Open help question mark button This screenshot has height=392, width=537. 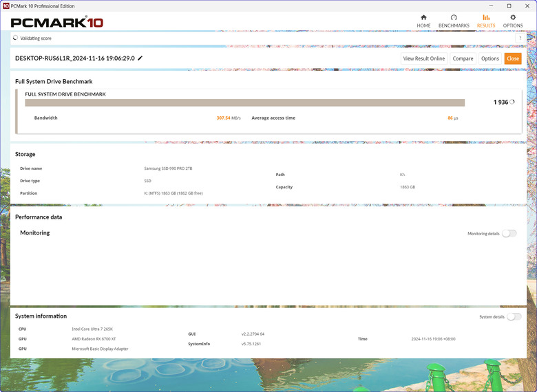[520, 39]
